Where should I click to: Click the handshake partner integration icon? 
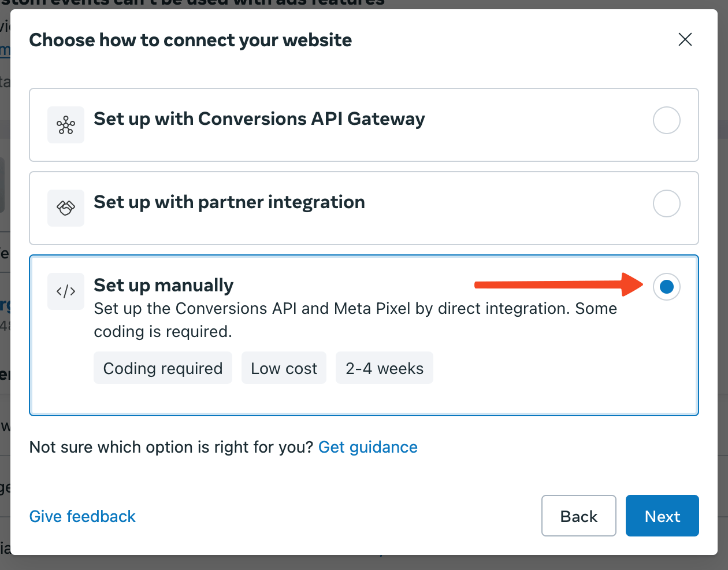coord(65,208)
